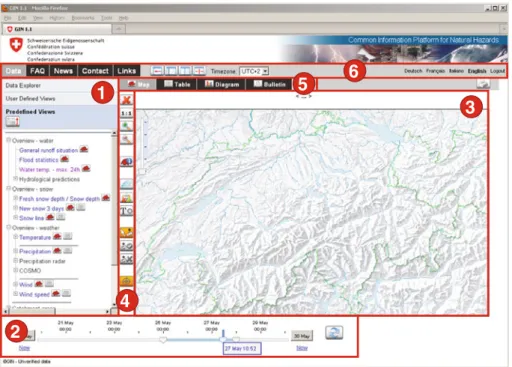Click the Logout link

(497, 71)
